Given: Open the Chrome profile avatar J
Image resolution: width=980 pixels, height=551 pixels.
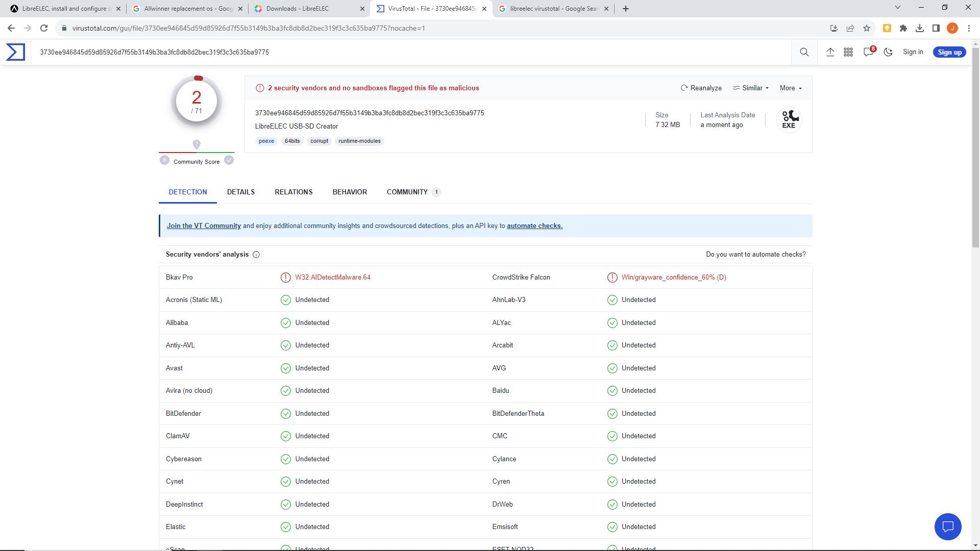Looking at the screenshot, I should pyautogui.click(x=952, y=28).
